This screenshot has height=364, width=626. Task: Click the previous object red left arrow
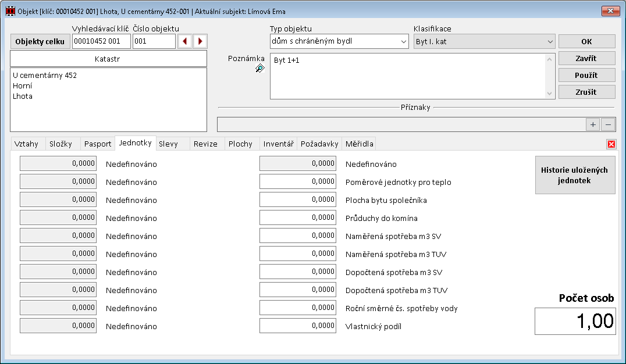pos(185,41)
